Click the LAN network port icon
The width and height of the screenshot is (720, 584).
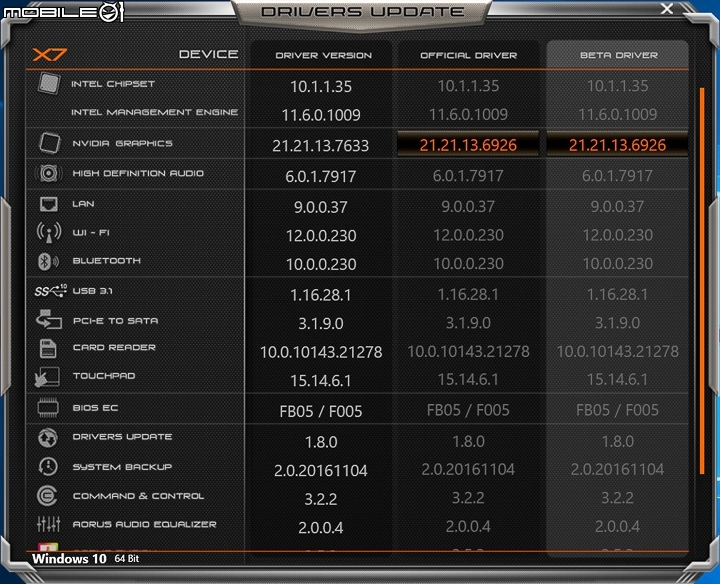pyautogui.click(x=49, y=204)
